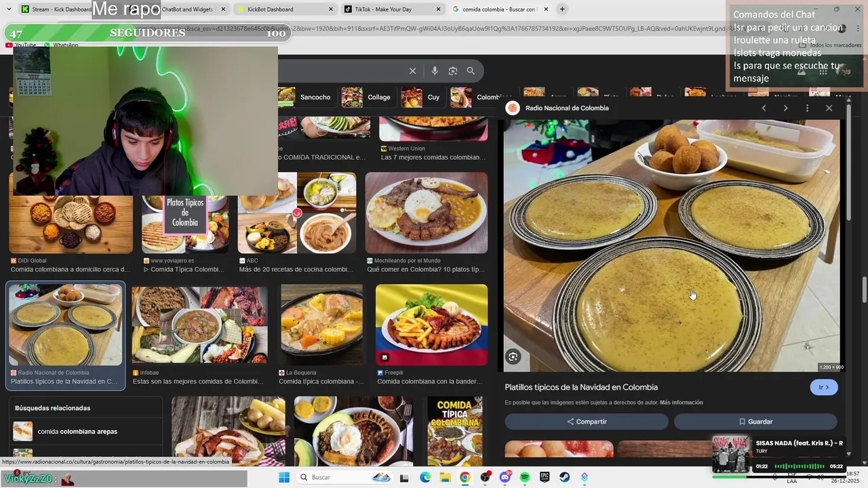The height and width of the screenshot is (488, 868).
Task: Open Google Chrome in the taskbar
Action: pos(465,478)
